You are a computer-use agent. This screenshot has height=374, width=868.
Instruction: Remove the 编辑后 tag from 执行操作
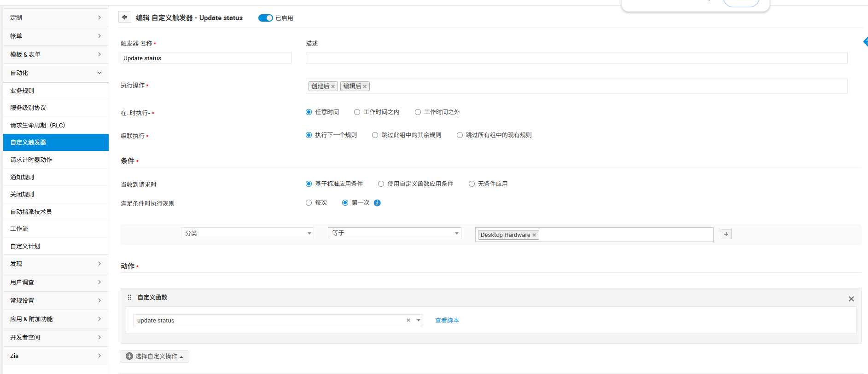[x=365, y=86]
